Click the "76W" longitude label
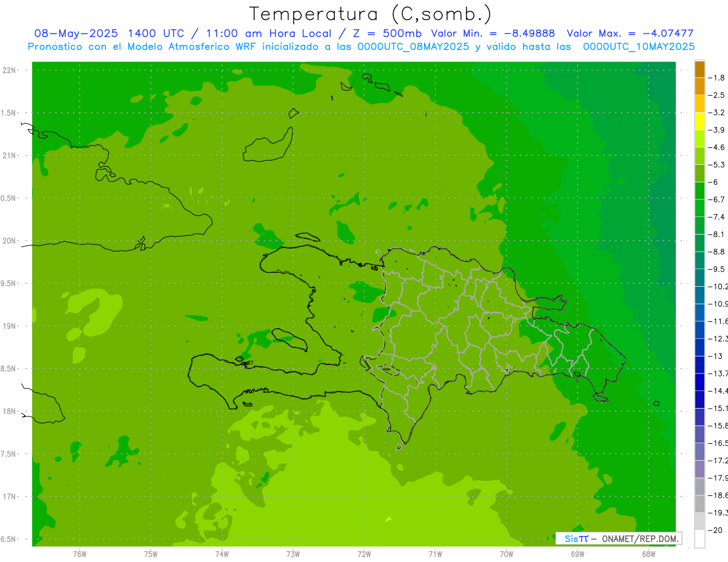 pos(79,554)
